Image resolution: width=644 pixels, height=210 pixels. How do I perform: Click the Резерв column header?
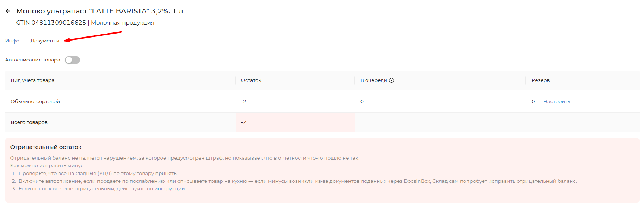click(x=540, y=80)
